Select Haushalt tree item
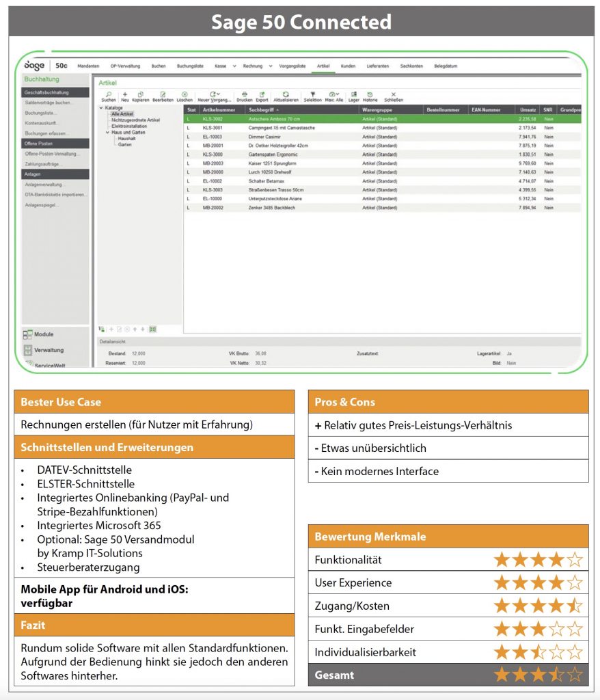This screenshot has width=600, height=700. pyautogui.click(x=127, y=138)
